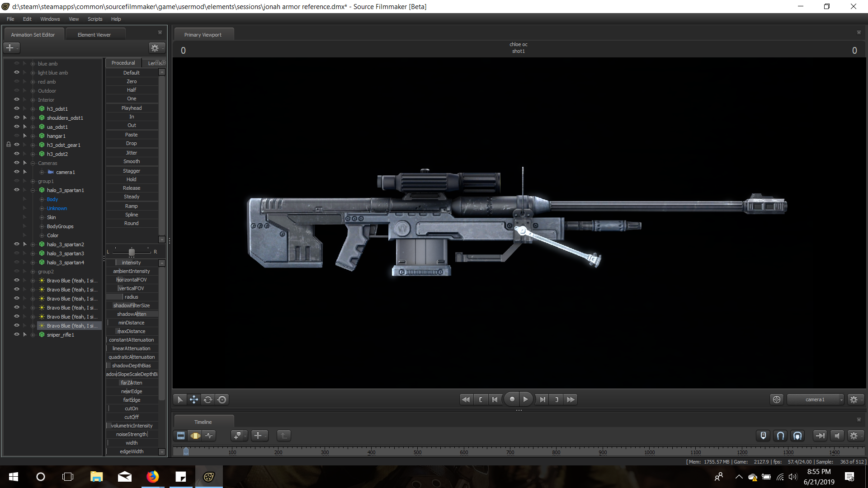This screenshot has height=488, width=868.
Task: Toggle visibility eye for h3_odst1
Action: tap(17, 108)
